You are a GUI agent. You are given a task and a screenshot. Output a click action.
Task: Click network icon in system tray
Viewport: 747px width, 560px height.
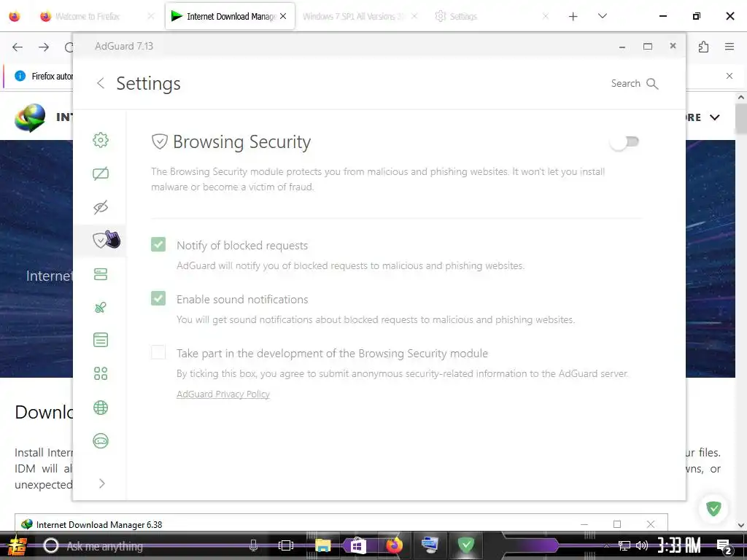click(624, 545)
